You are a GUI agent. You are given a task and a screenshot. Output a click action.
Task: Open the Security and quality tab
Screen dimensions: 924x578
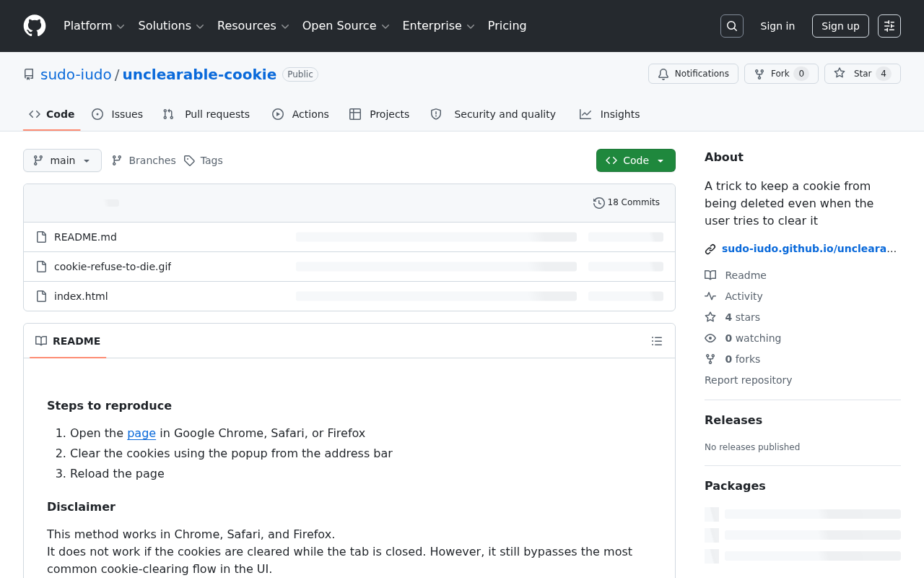pyautogui.click(x=493, y=114)
